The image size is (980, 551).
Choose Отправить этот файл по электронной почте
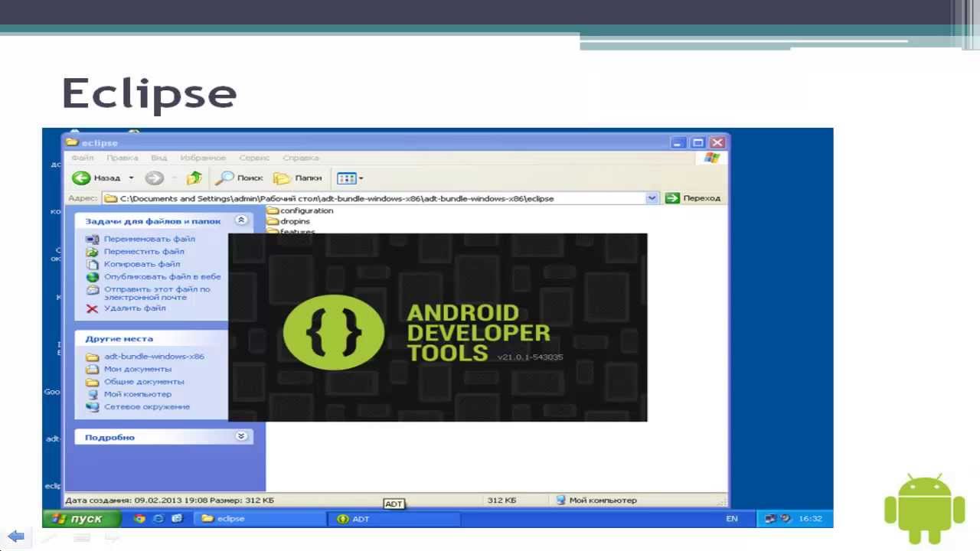click(157, 293)
